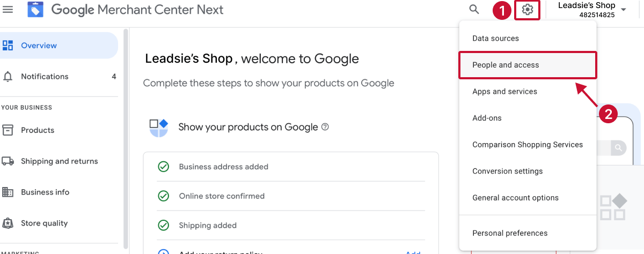
Task: Click the Products box icon
Action: click(8, 130)
